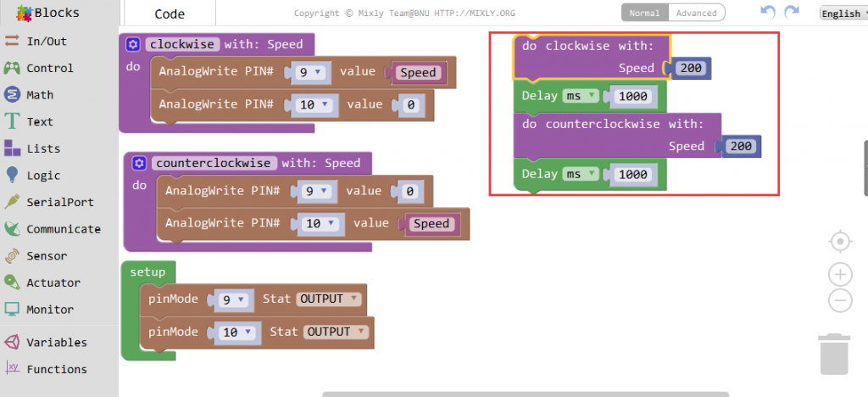Click the vertical scrollbar on the right edge
The image size is (868, 397).
pyautogui.click(x=865, y=168)
